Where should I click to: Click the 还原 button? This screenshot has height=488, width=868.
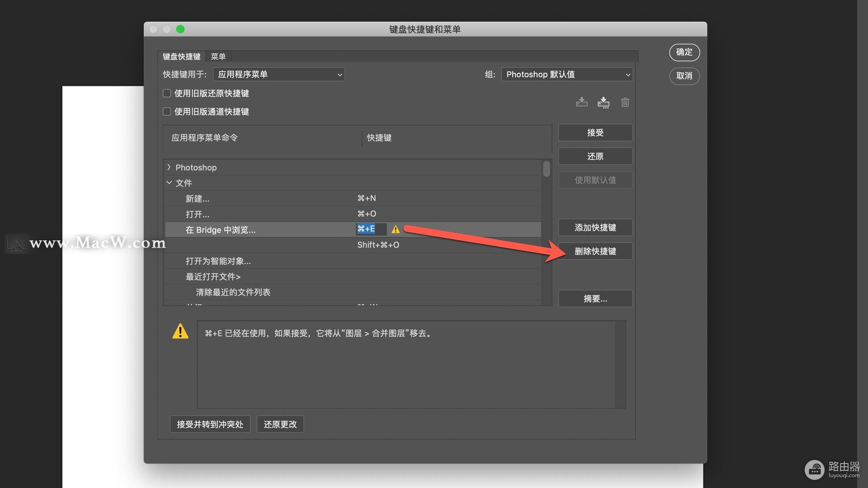pos(595,156)
